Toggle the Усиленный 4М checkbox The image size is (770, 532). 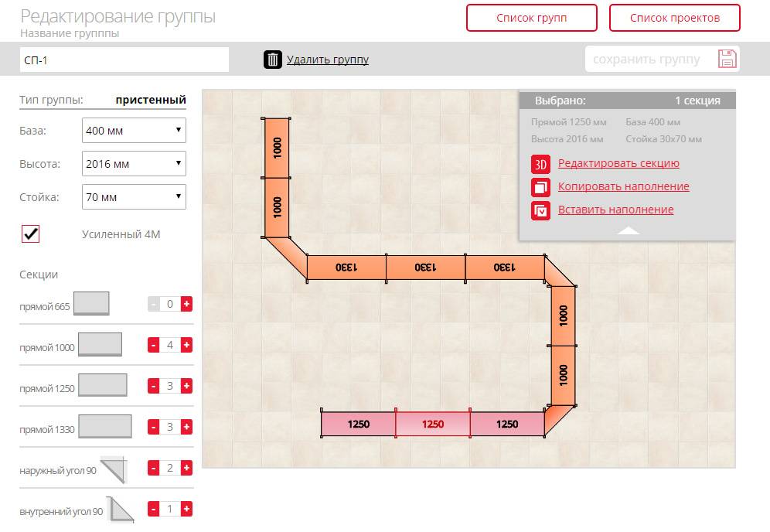[x=30, y=234]
